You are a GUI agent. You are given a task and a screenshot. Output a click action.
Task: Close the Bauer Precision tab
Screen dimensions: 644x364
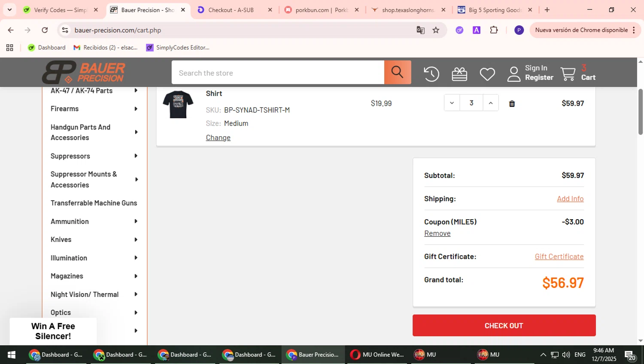pyautogui.click(x=183, y=10)
